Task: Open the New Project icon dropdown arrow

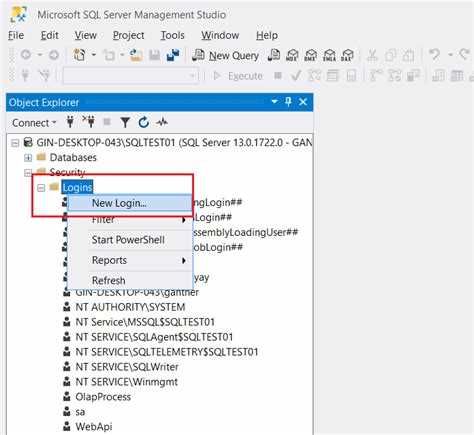Action: 94,55
